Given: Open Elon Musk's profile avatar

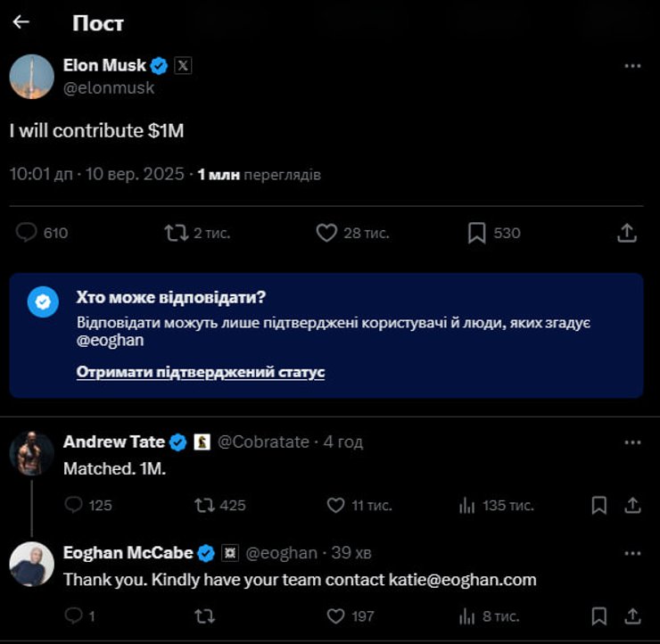Looking at the screenshot, I should coord(32,77).
